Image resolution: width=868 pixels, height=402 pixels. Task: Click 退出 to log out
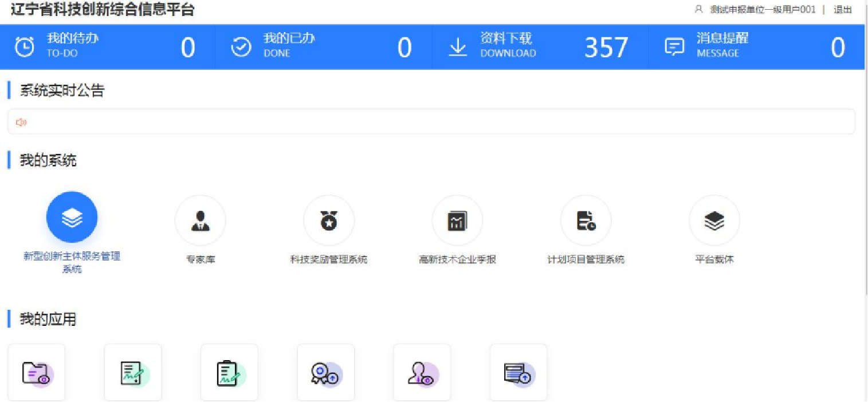click(x=842, y=9)
